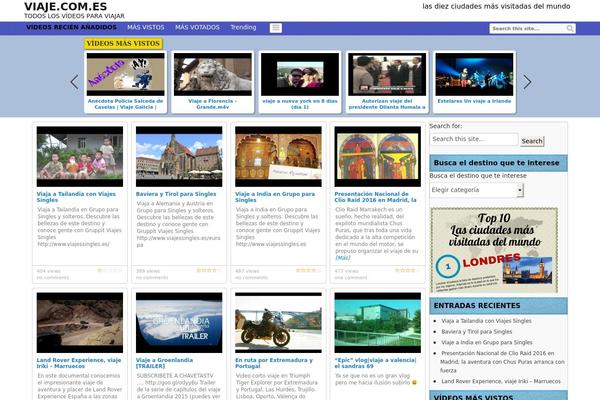Screen dimensions: 600x400
Task: Rate Clio Raid presentation stars
Action: tap(408, 270)
